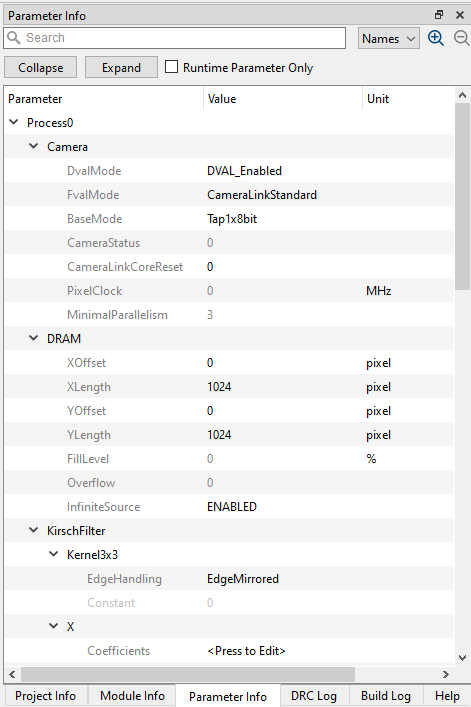Screen dimensions: 471x707
Task: Click the search magnifier icon
Action: tap(14, 38)
